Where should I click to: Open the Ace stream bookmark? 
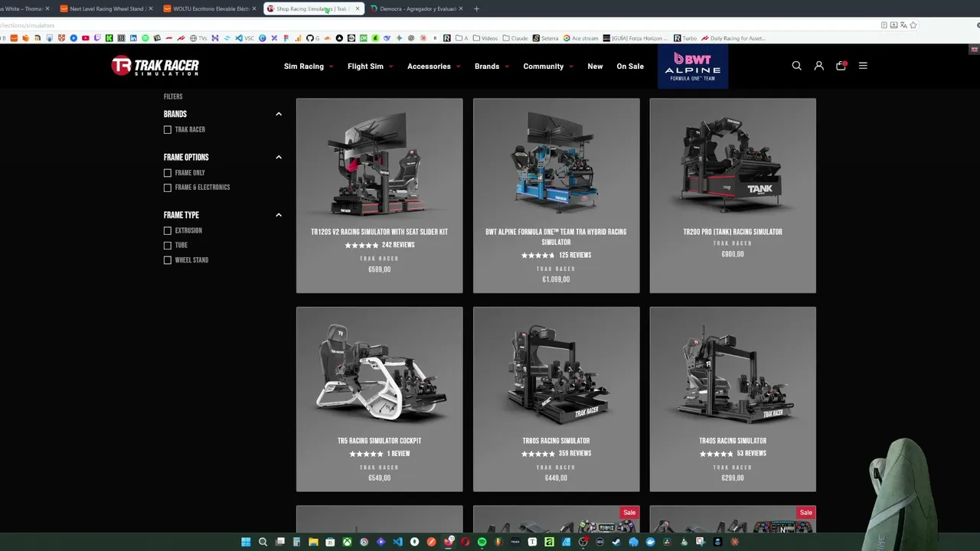pyautogui.click(x=580, y=38)
